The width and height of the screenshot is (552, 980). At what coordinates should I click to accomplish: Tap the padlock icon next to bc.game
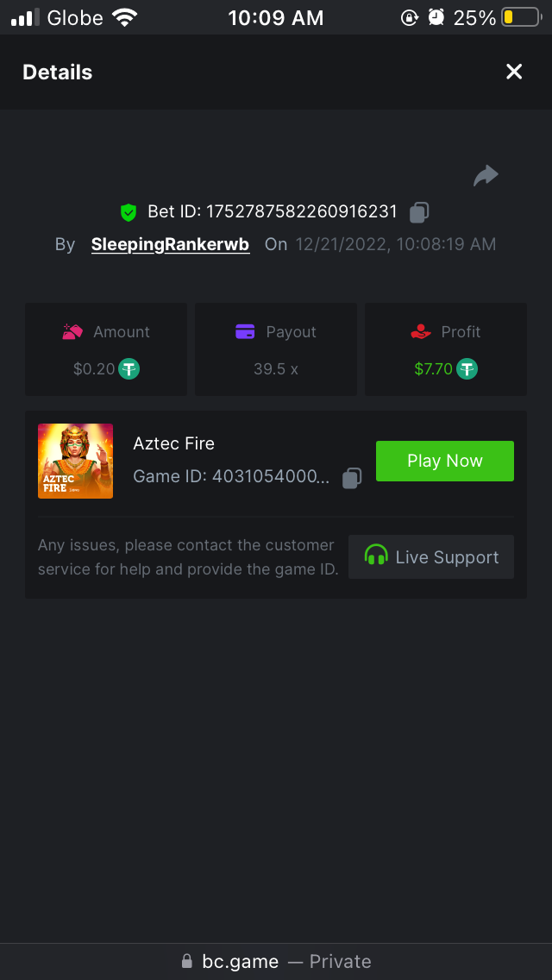186,961
